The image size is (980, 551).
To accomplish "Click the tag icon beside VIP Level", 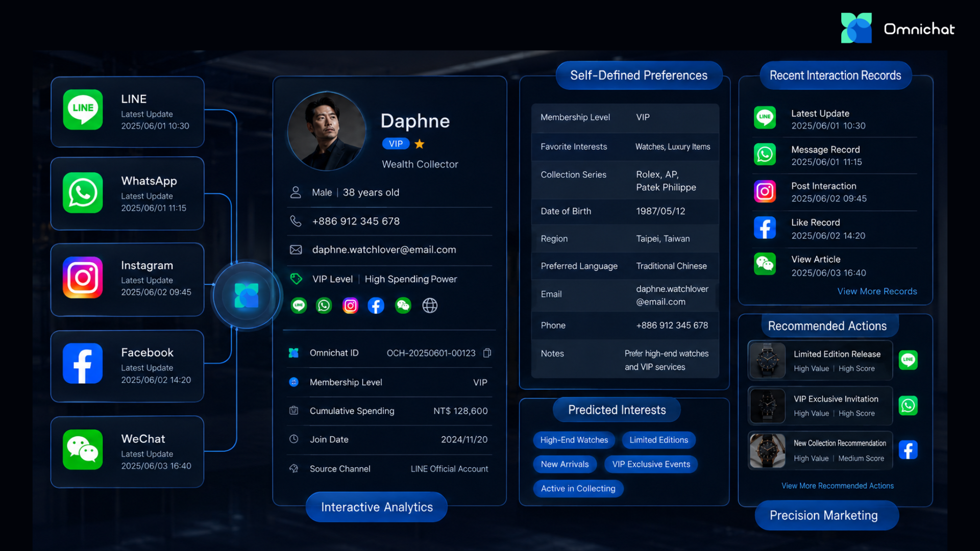I will (296, 279).
